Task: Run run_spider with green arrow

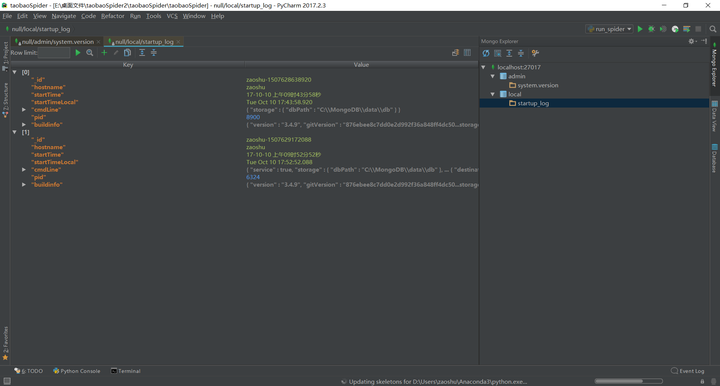Action: click(x=640, y=29)
